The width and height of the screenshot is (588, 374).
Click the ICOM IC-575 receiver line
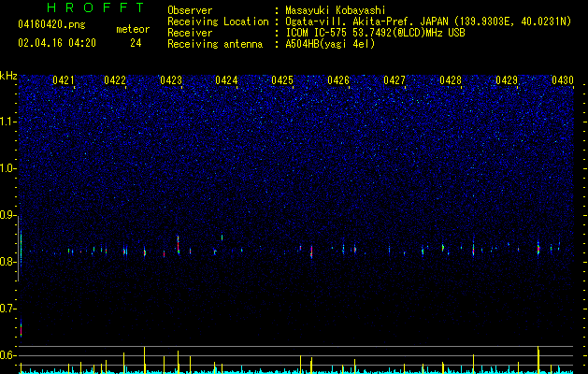(375, 33)
